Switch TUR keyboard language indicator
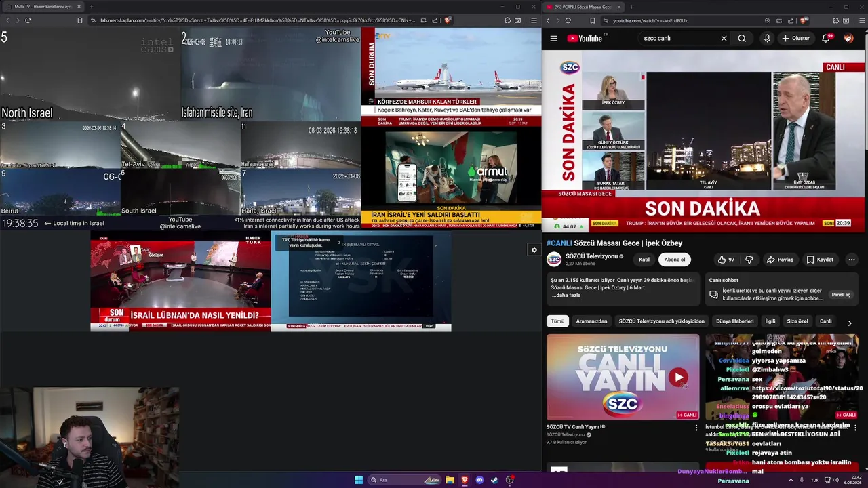This screenshot has height=488, width=868. click(x=815, y=480)
